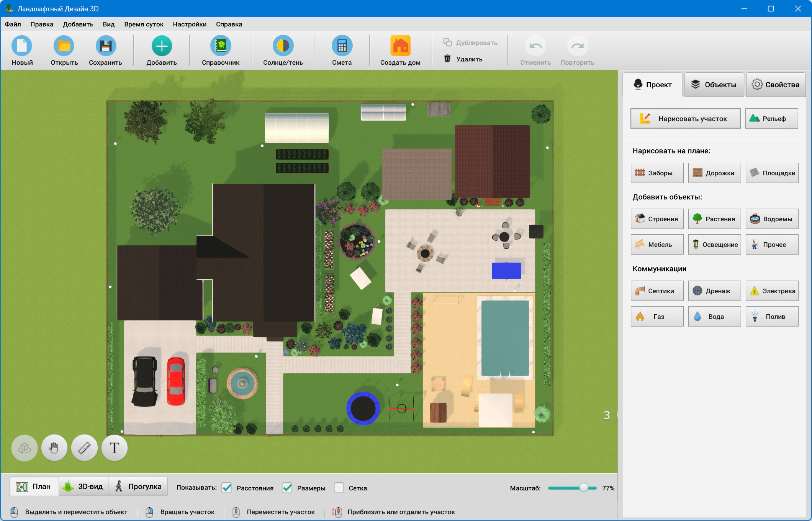Open the Справочник reference book
The height and width of the screenshot is (521, 812).
[221, 46]
